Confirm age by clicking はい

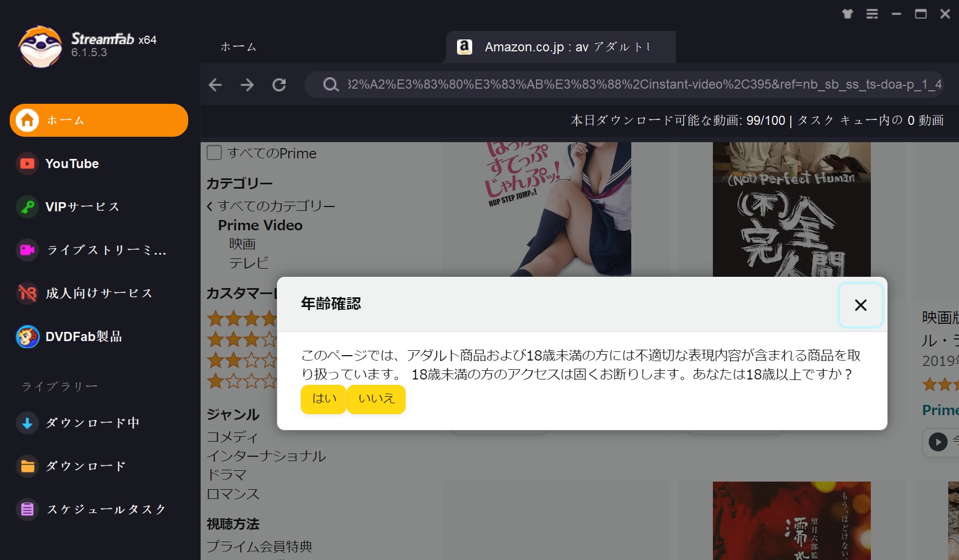coord(323,399)
